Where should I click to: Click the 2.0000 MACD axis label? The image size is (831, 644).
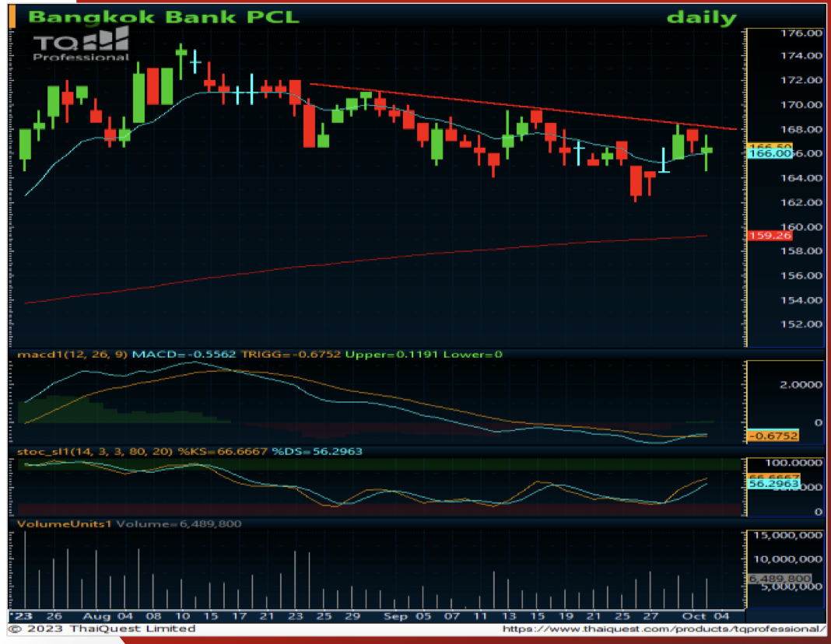pos(801,385)
